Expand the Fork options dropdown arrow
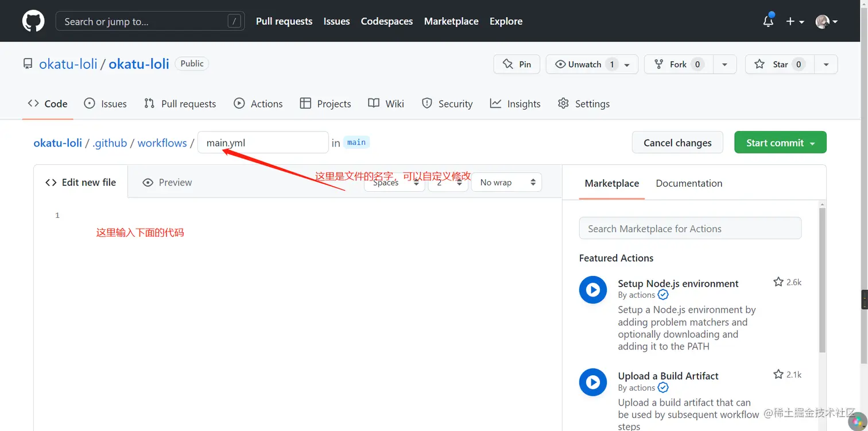The height and width of the screenshot is (431, 868). (724, 64)
